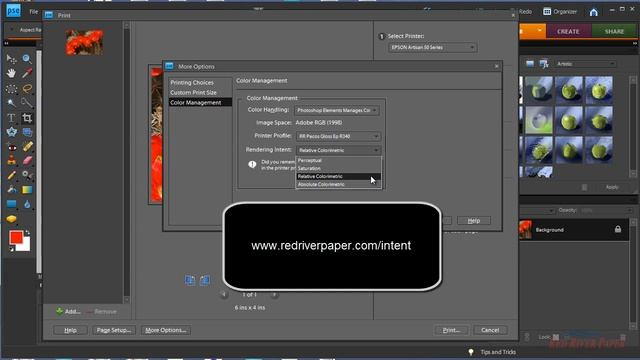Select the Red Eye Removal tool
The image size is (640, 360).
pos(11,147)
